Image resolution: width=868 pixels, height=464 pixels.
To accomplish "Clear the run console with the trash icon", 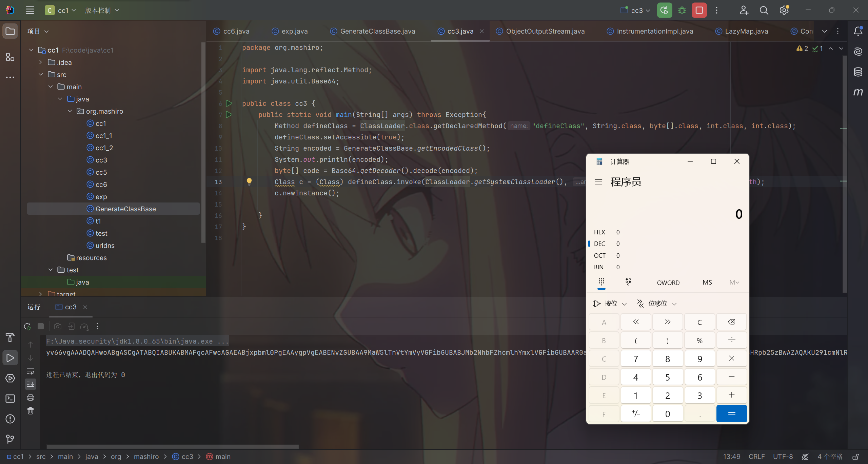I will tap(31, 411).
